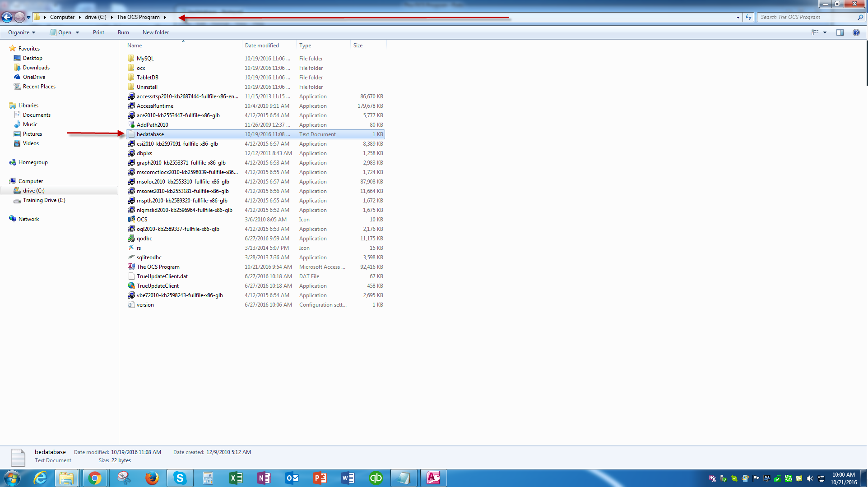The image size is (868, 487).
Task: Open Skype from the taskbar
Action: (180, 478)
